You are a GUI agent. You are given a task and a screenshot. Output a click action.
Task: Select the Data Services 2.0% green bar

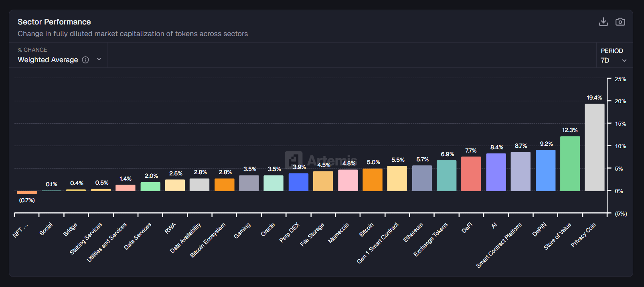(150, 187)
